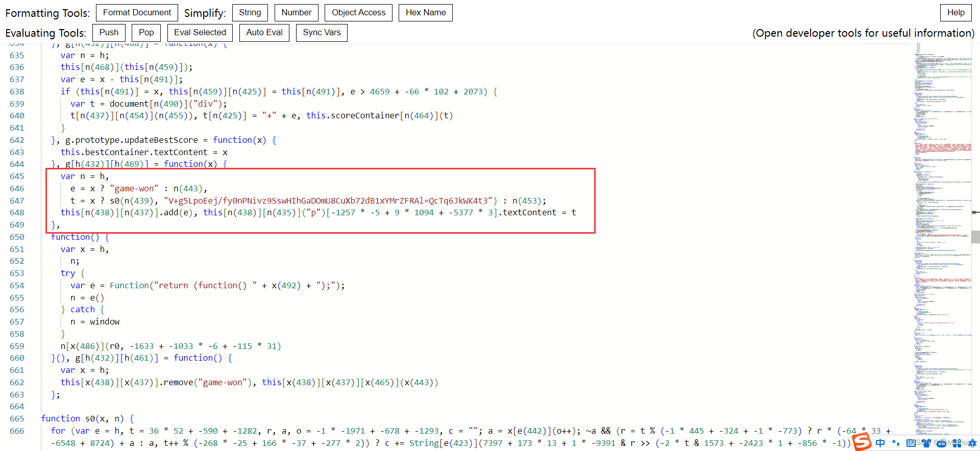Click the "try" keyword on line 653

click(68, 273)
